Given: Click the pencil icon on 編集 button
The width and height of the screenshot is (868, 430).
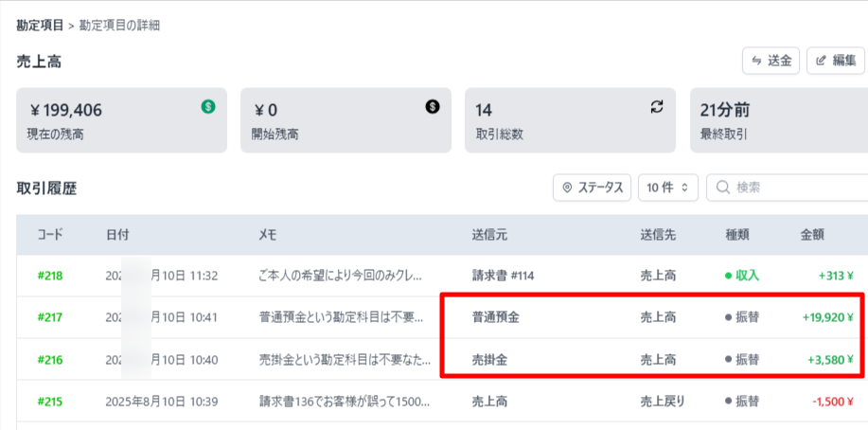Looking at the screenshot, I should [x=821, y=61].
